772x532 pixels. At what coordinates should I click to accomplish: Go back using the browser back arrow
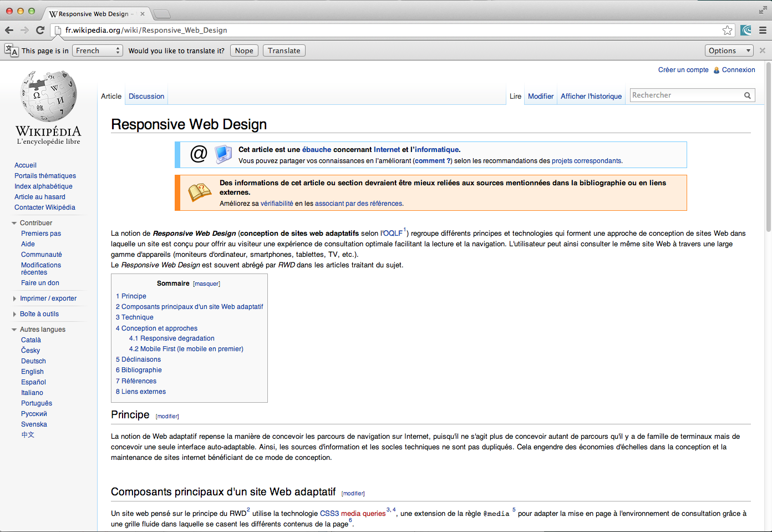[9, 30]
